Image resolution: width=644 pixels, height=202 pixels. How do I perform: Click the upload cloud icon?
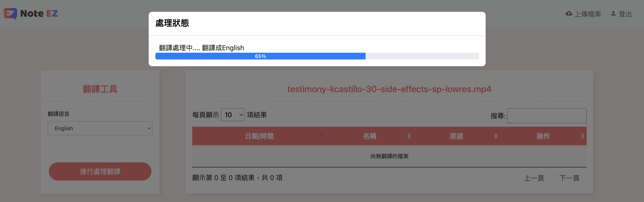pyautogui.click(x=568, y=13)
